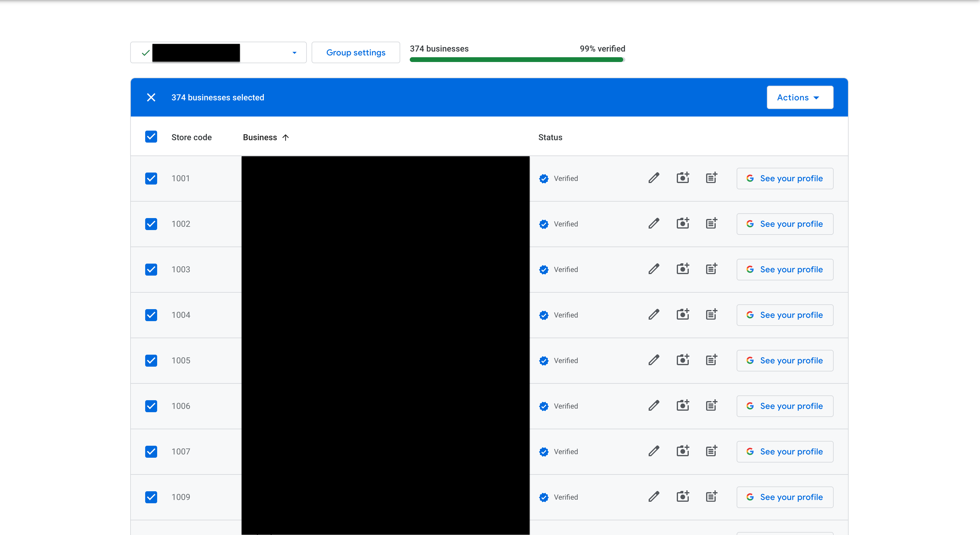See your profile for store 1002
The width and height of the screenshot is (980, 535).
coord(785,223)
